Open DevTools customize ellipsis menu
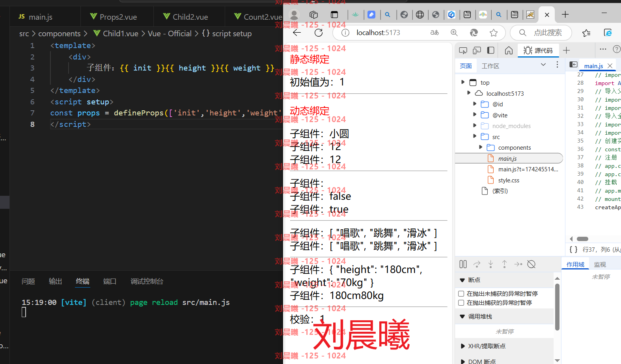 [603, 49]
